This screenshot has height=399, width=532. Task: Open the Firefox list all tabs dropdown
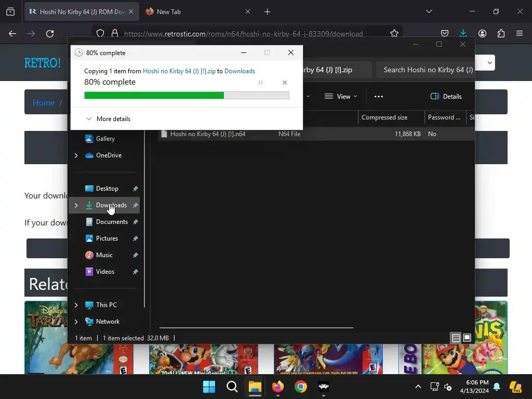tap(429, 11)
